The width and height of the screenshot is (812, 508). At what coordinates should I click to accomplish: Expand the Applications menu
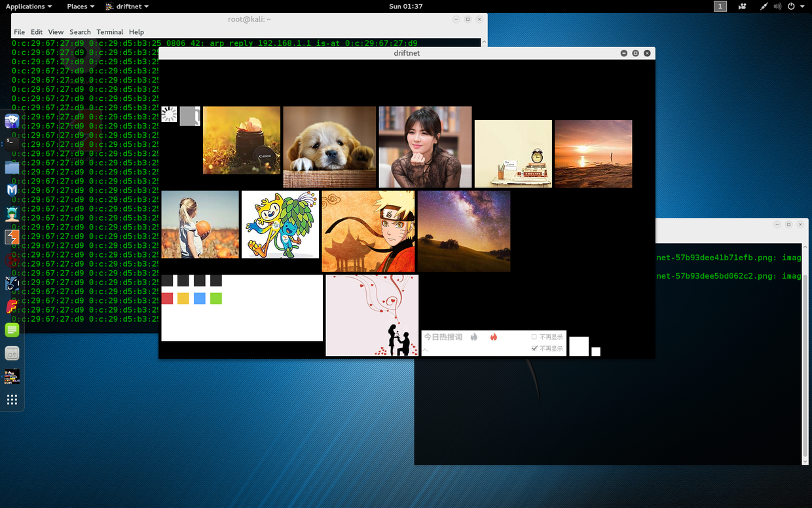29,6
